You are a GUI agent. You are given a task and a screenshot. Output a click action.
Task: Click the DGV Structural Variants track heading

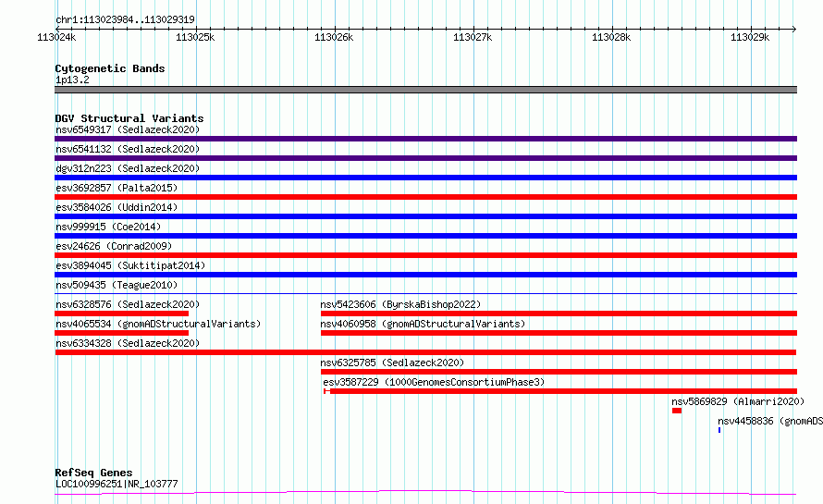click(129, 118)
